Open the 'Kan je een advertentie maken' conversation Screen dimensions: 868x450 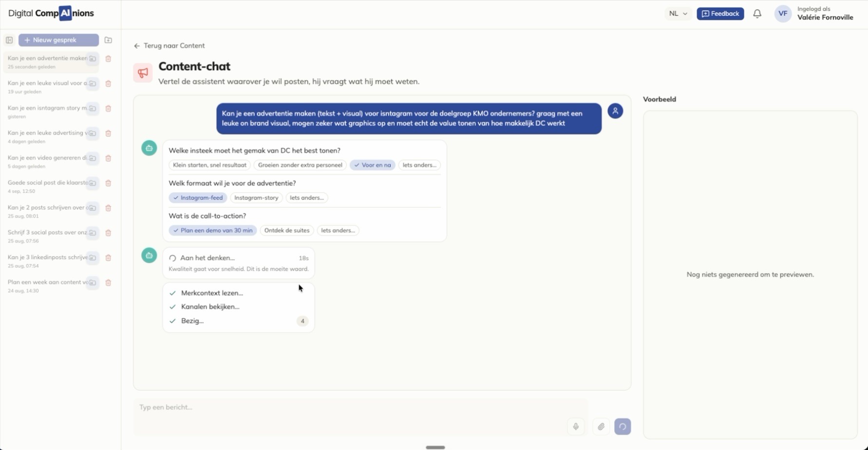click(47, 62)
